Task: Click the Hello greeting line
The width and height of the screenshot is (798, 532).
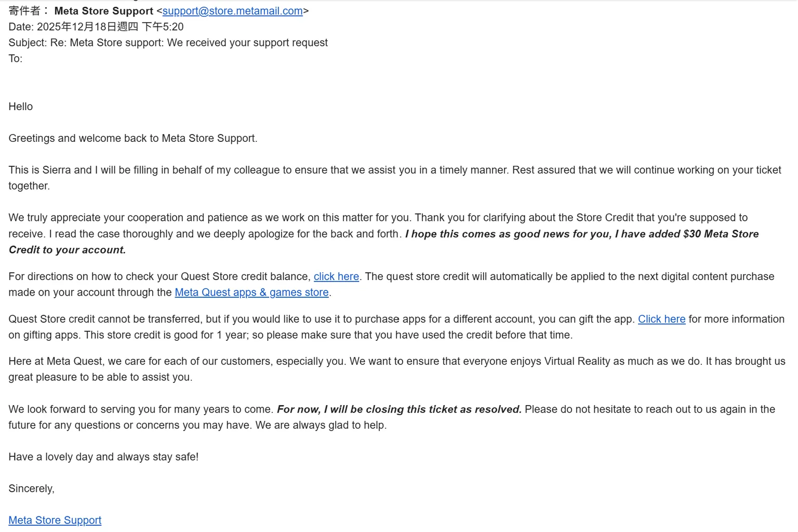Action: point(21,107)
